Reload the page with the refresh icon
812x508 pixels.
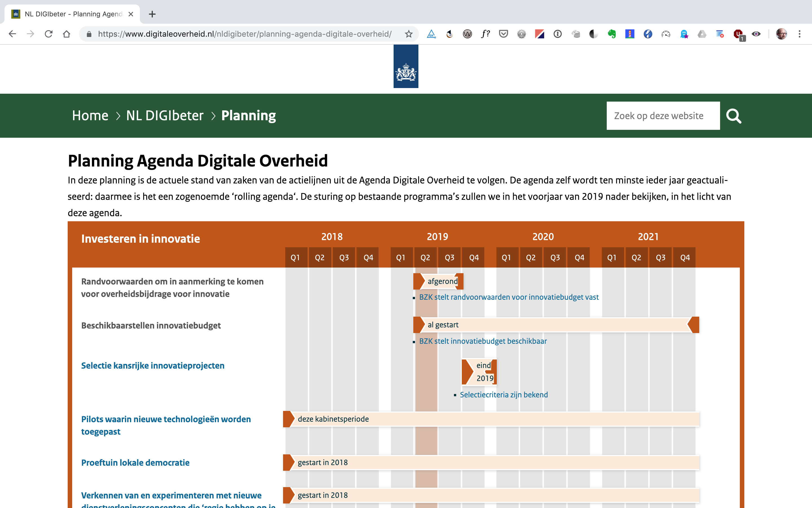click(49, 34)
